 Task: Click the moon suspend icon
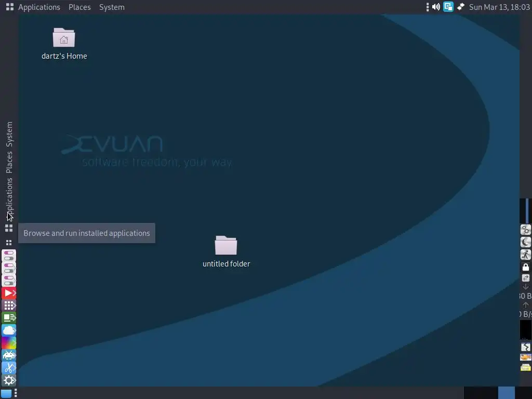click(526, 242)
